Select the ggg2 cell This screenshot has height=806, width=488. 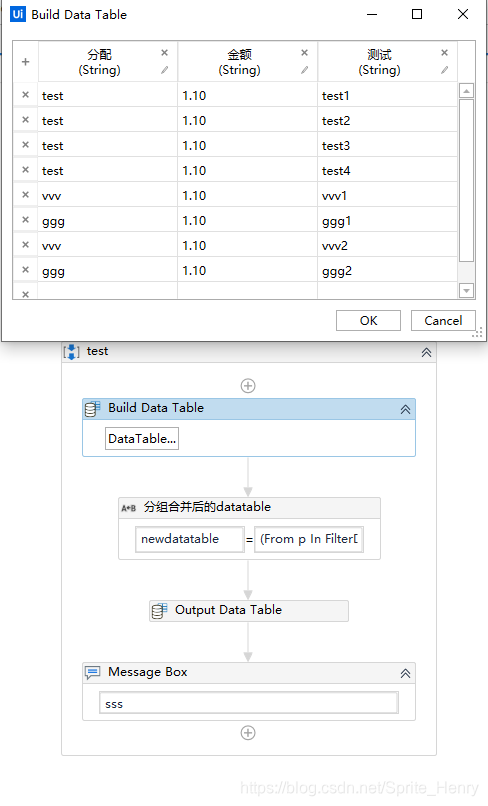pyautogui.click(x=387, y=270)
